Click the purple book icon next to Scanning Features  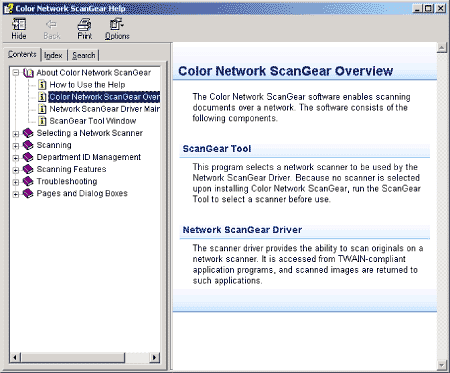pyautogui.click(x=28, y=169)
